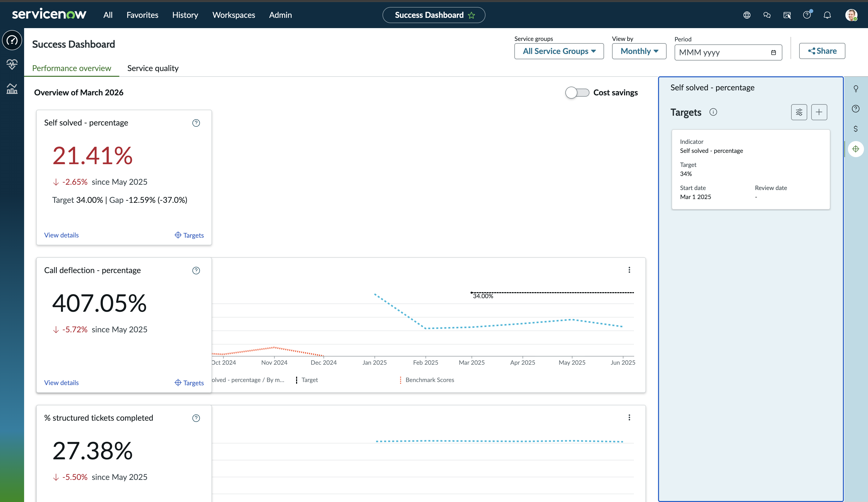
Task: Open the sidebar discussions icon in the header
Action: [787, 15]
